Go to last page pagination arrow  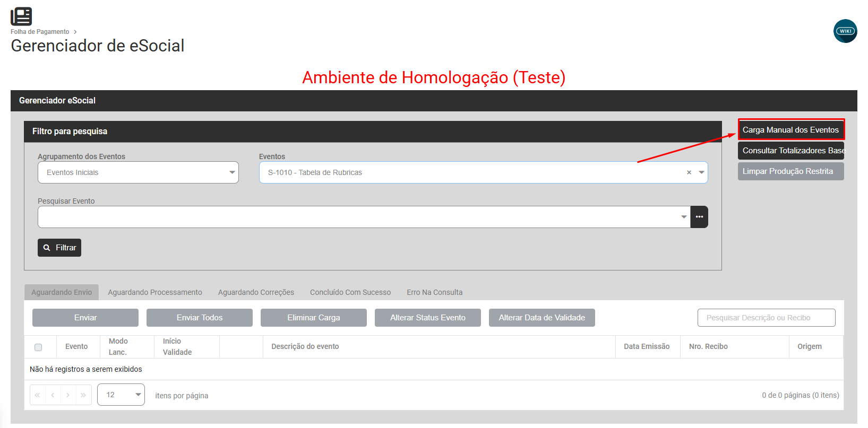pyautogui.click(x=83, y=395)
